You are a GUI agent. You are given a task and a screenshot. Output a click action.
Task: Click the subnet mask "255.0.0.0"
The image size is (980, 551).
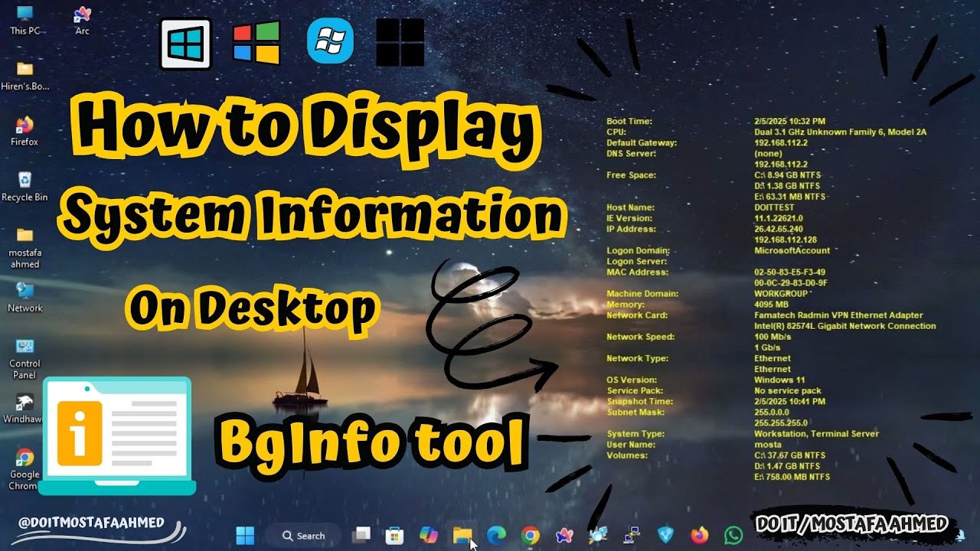click(x=772, y=412)
